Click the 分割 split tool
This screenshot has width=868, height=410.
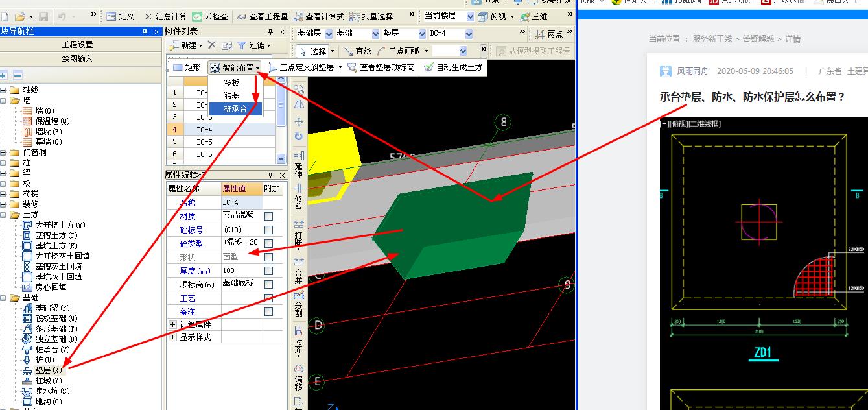pos(299,303)
